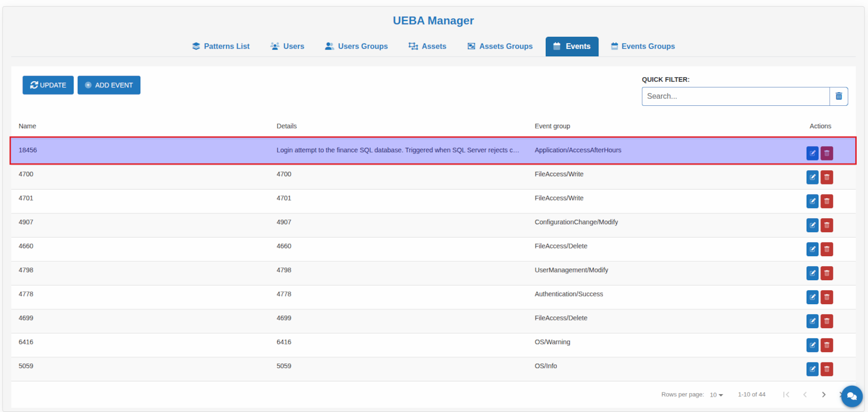Open the Users Groups tab

click(356, 46)
